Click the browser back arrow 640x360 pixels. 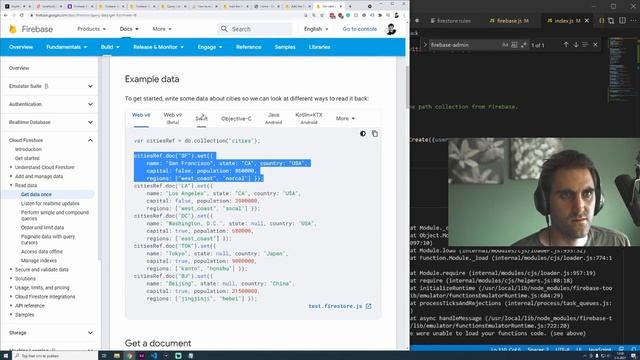coord(6,15)
